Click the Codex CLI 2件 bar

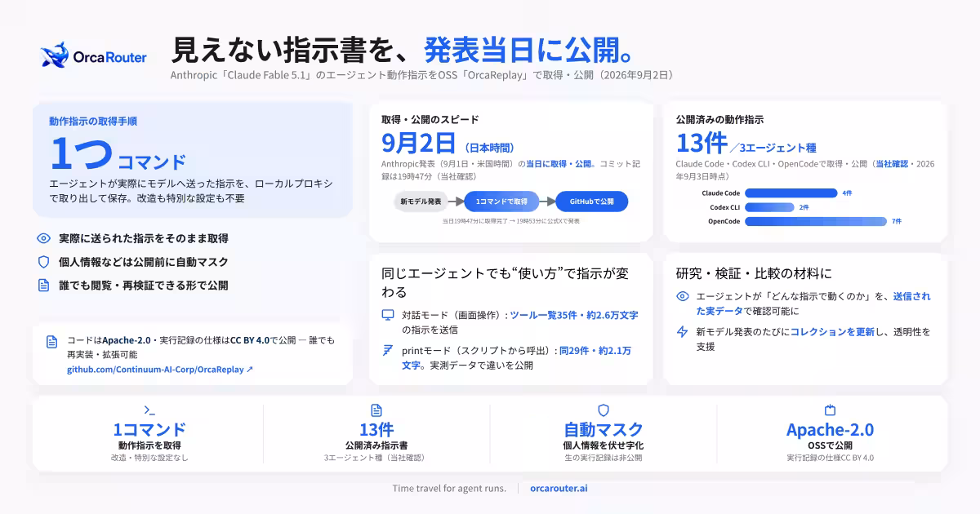tap(769, 207)
